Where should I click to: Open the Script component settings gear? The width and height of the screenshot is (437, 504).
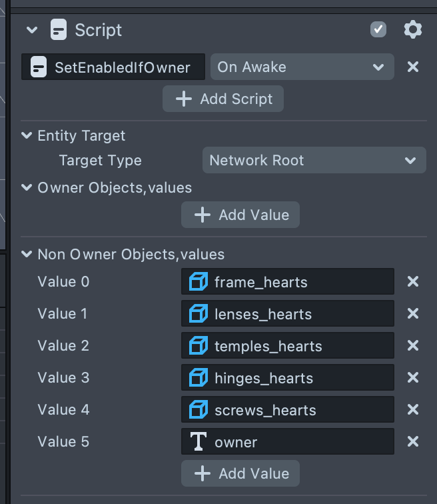413,29
